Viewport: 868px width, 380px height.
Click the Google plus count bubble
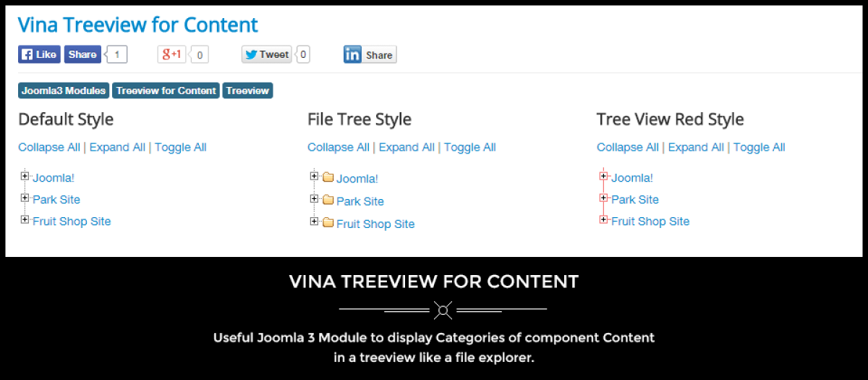tap(199, 54)
